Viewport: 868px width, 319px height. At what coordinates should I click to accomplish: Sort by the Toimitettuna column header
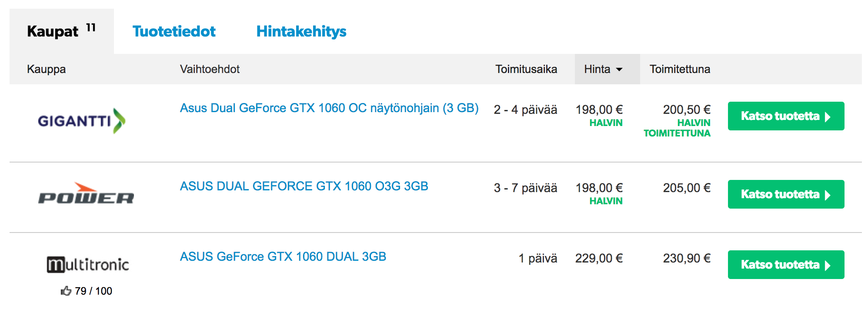[x=680, y=69]
